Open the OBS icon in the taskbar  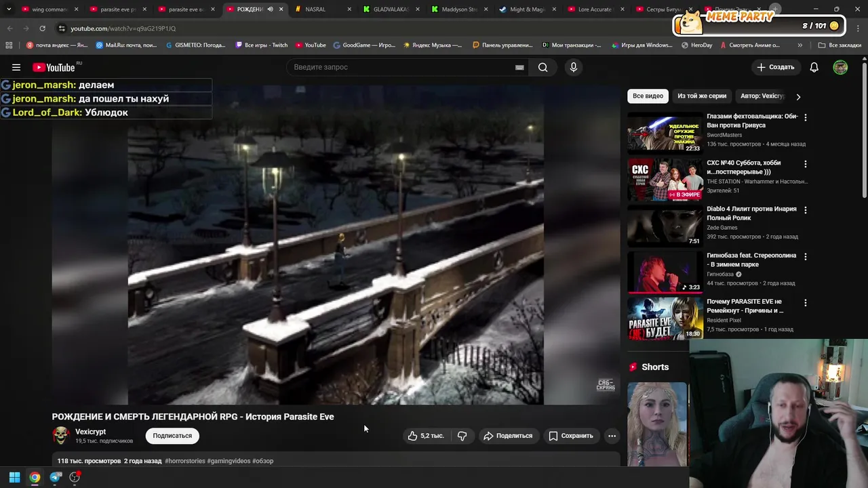[x=75, y=477]
